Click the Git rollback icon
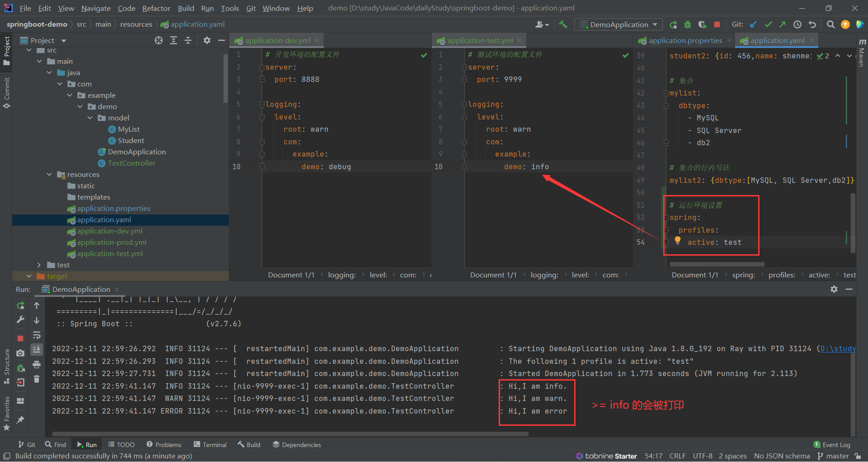 [812, 24]
